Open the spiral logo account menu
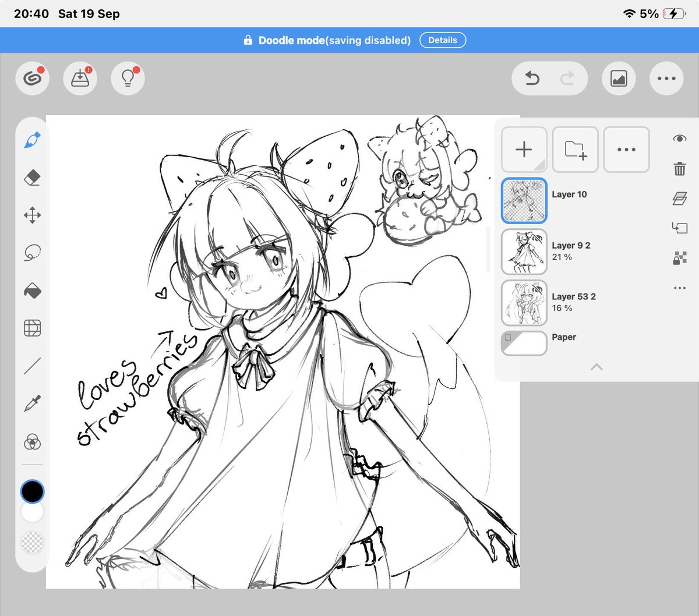Image resolution: width=699 pixels, height=616 pixels. [x=33, y=78]
